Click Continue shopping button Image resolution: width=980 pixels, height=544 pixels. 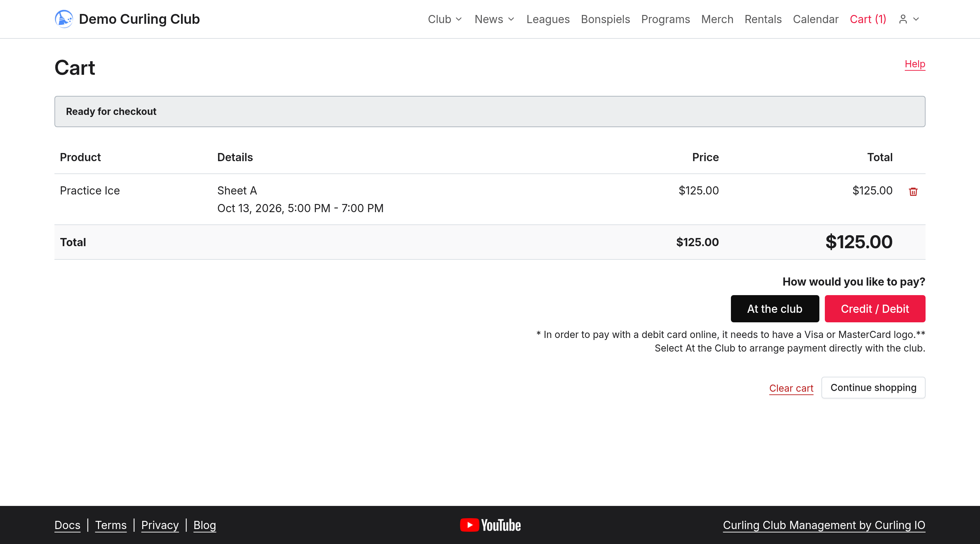coord(873,387)
